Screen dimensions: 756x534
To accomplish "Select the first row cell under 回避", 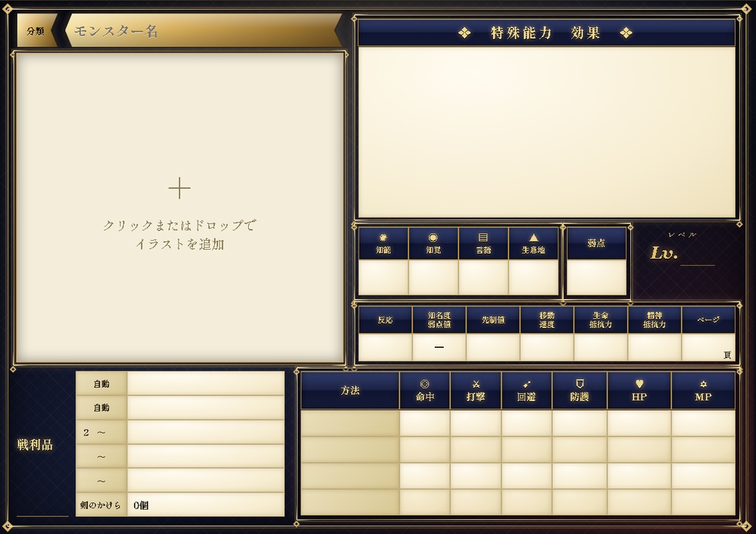I will pos(526,423).
